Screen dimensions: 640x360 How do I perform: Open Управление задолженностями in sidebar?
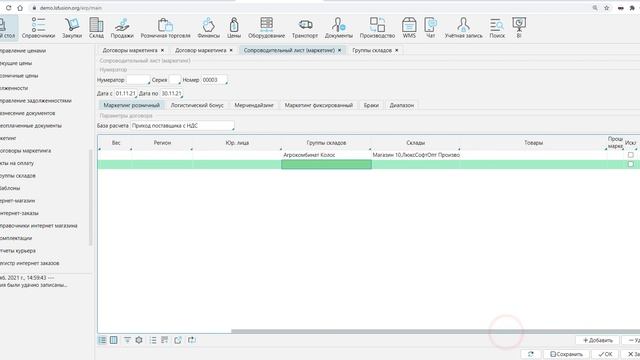point(36,100)
